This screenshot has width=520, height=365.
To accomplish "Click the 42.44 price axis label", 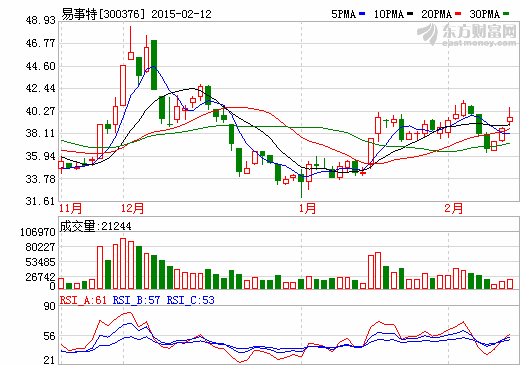I will 40,88.
